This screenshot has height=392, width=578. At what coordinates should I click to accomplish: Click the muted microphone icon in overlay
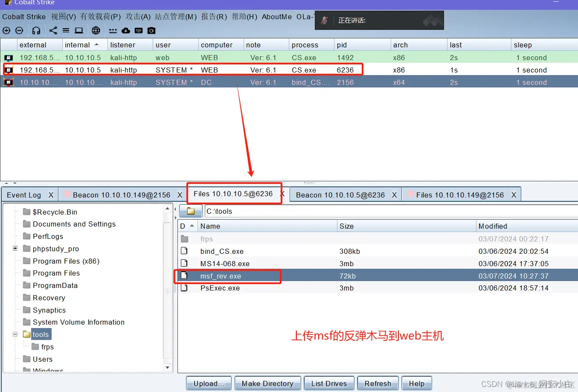(324, 20)
